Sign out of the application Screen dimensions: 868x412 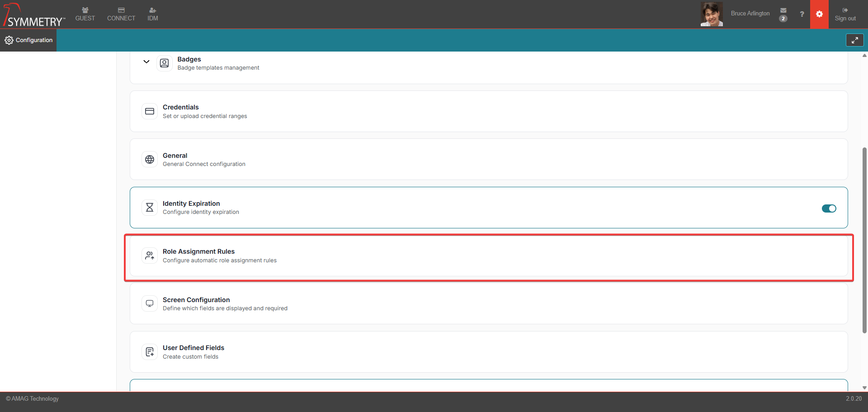click(845, 14)
